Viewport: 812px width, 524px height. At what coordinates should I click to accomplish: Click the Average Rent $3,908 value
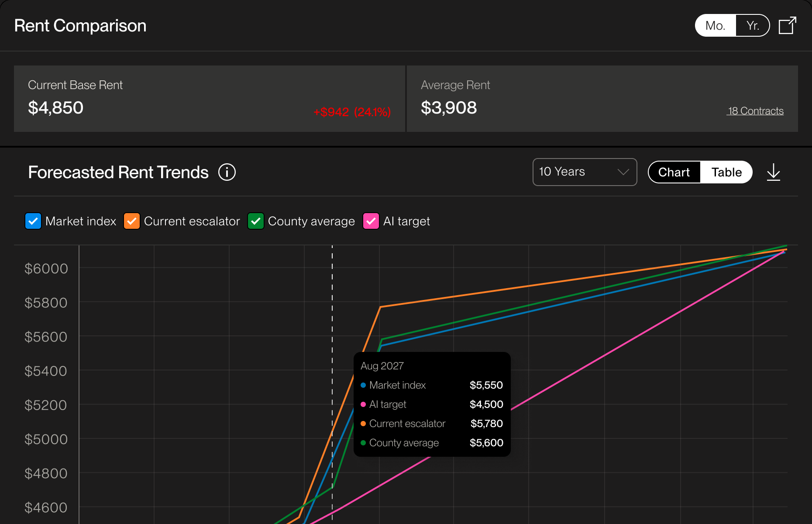[x=449, y=108]
